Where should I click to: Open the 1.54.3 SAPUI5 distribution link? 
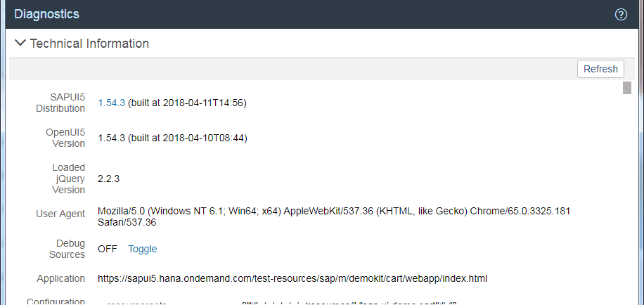(111, 103)
